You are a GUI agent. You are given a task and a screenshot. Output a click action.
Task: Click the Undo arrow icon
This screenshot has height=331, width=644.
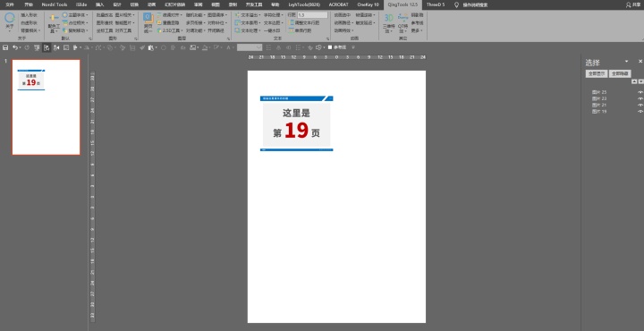15,47
